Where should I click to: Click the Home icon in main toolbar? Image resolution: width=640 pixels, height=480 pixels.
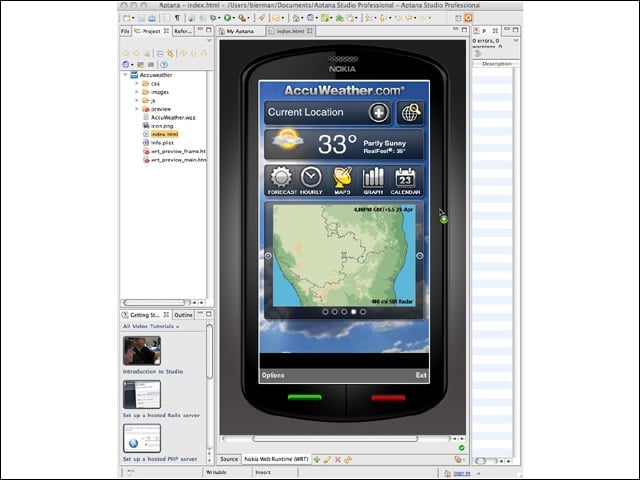[x=296, y=18]
